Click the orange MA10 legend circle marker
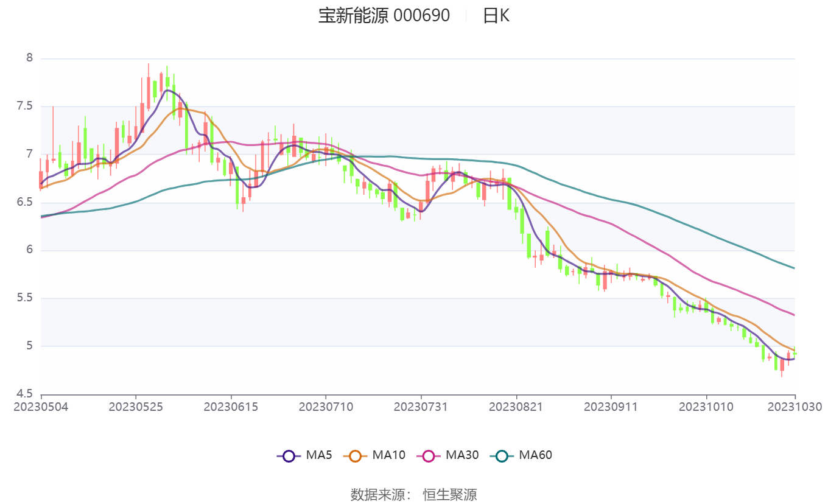Screen dimensions: 828x504 point(356,455)
